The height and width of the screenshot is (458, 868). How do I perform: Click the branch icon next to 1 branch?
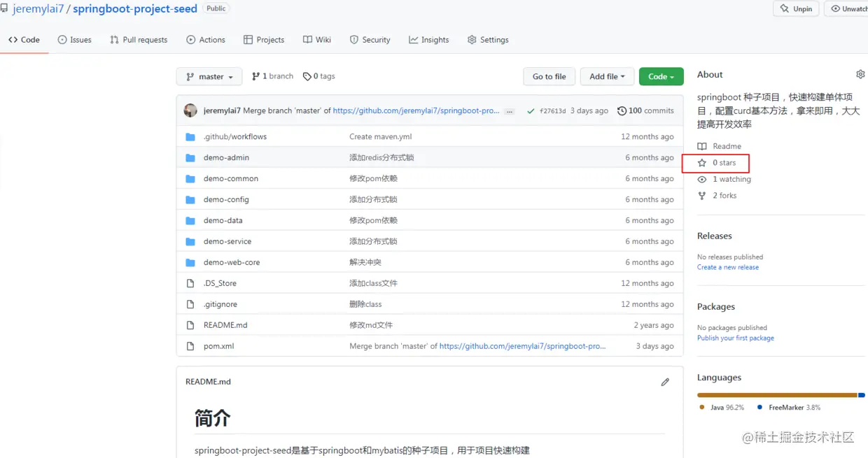pos(255,76)
